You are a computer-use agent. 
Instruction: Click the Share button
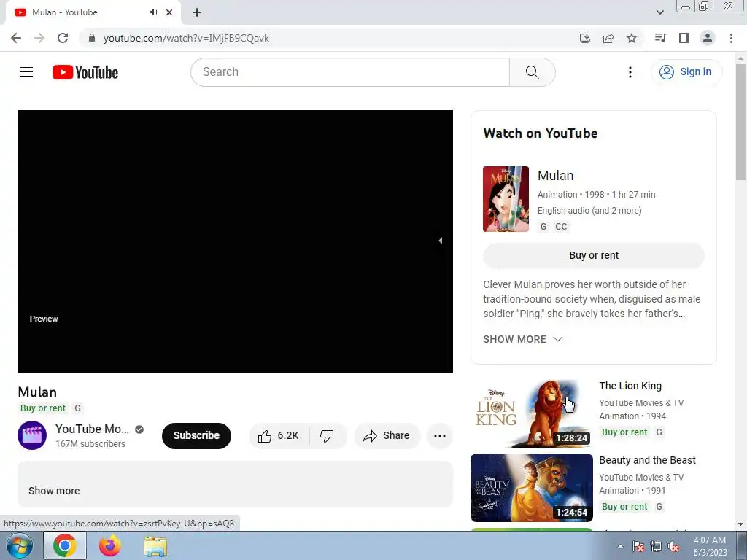[387, 436]
